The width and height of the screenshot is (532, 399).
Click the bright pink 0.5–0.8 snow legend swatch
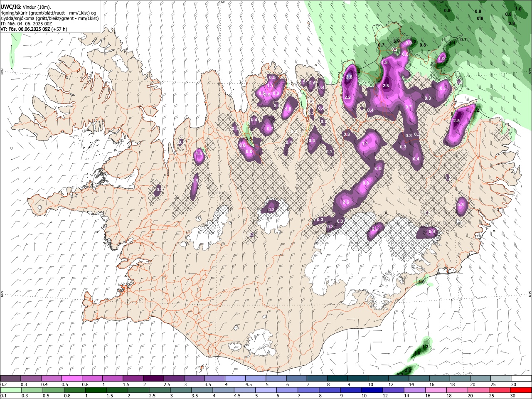[x=71, y=378]
